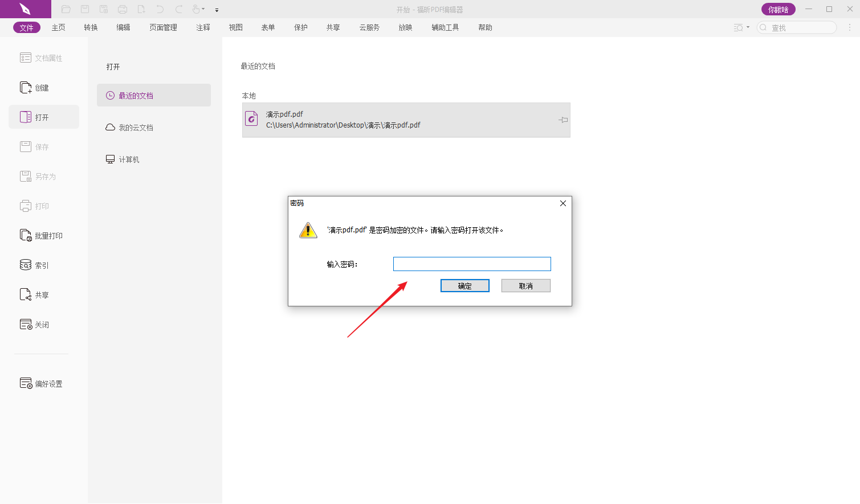The height and width of the screenshot is (504, 860).
Task: Click the undo arrow in quick access toolbar
Action: (160, 9)
